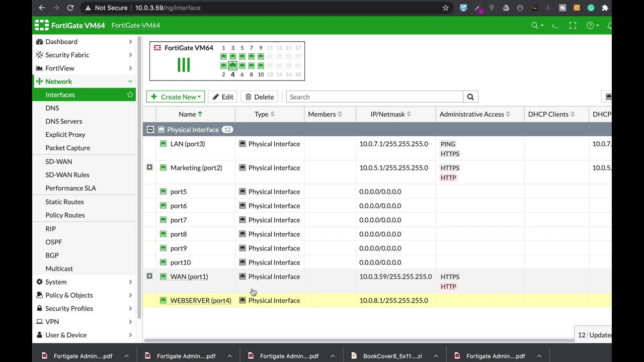Click the port5 row interface icon
Screen dimensions: 644x362
pos(163,192)
